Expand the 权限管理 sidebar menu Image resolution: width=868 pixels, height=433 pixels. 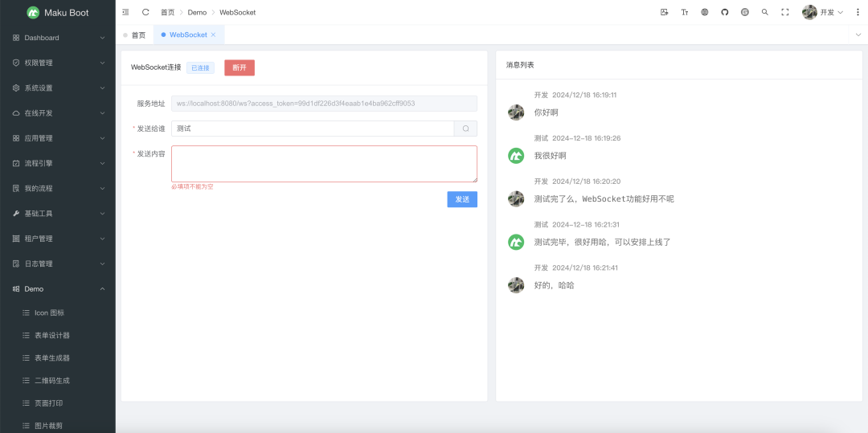[x=58, y=63]
